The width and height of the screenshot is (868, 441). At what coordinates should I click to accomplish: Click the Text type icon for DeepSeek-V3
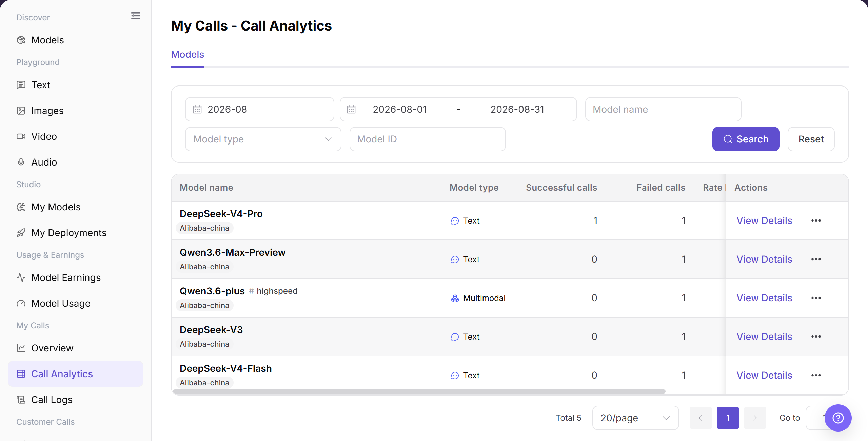pos(455,337)
